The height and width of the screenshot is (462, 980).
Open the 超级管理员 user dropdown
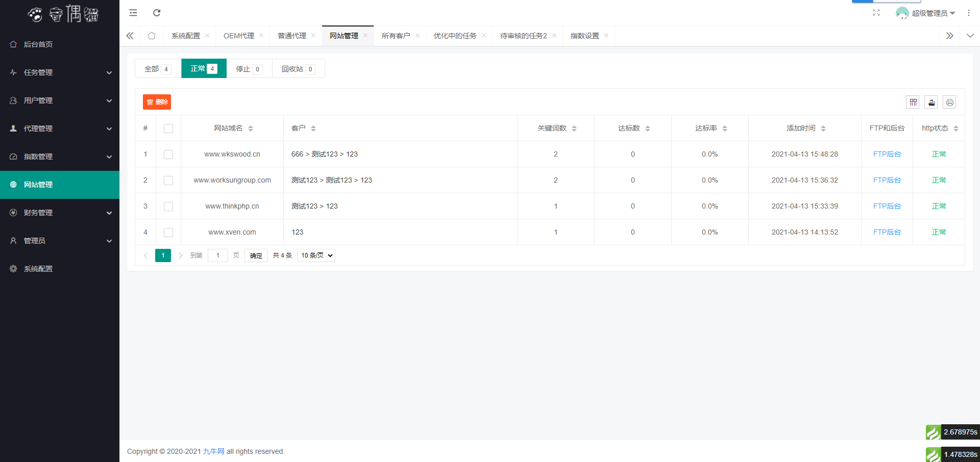click(933, 13)
